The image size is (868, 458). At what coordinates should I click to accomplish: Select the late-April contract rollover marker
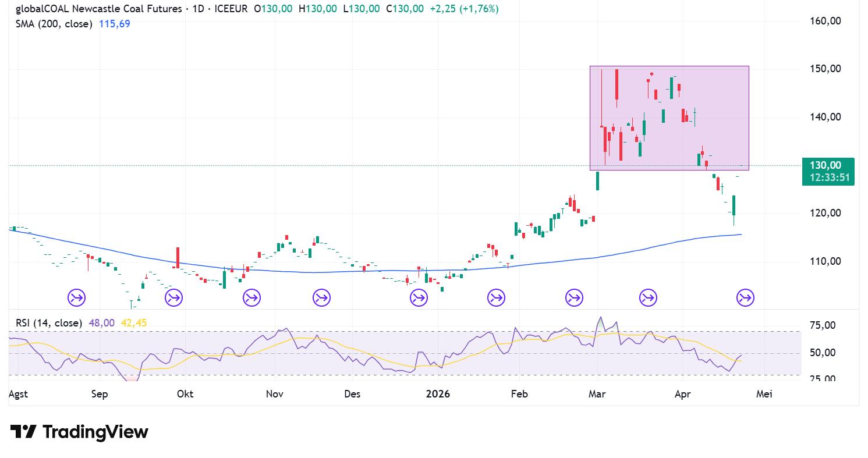[x=745, y=298]
